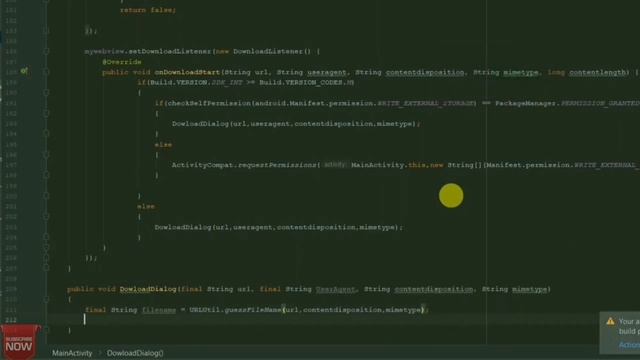Click first DowloadDialog call inside permission check
Screen dimensions: 640x360
296,124
